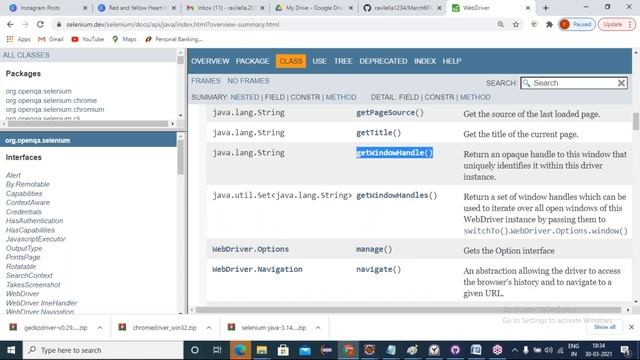Image resolution: width=640 pixels, height=360 pixels.
Task: Open HELP in the javadoc navigation
Action: click(452, 61)
